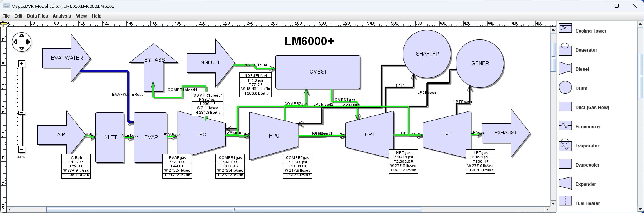Click the canvas scroll-right arrow
Viewport: 644px width, 213px height.
pyautogui.click(x=547, y=210)
